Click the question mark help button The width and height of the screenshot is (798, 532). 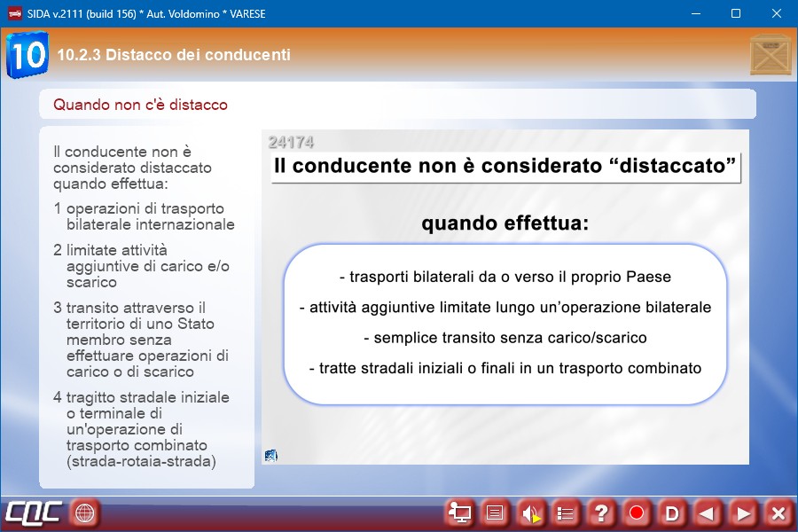click(x=601, y=512)
